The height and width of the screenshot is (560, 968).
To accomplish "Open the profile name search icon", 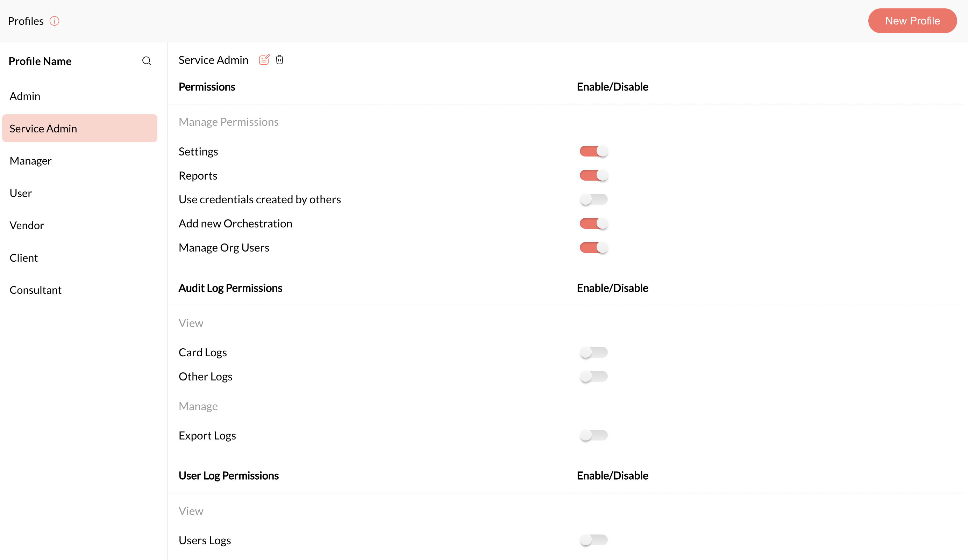I will click(x=146, y=61).
